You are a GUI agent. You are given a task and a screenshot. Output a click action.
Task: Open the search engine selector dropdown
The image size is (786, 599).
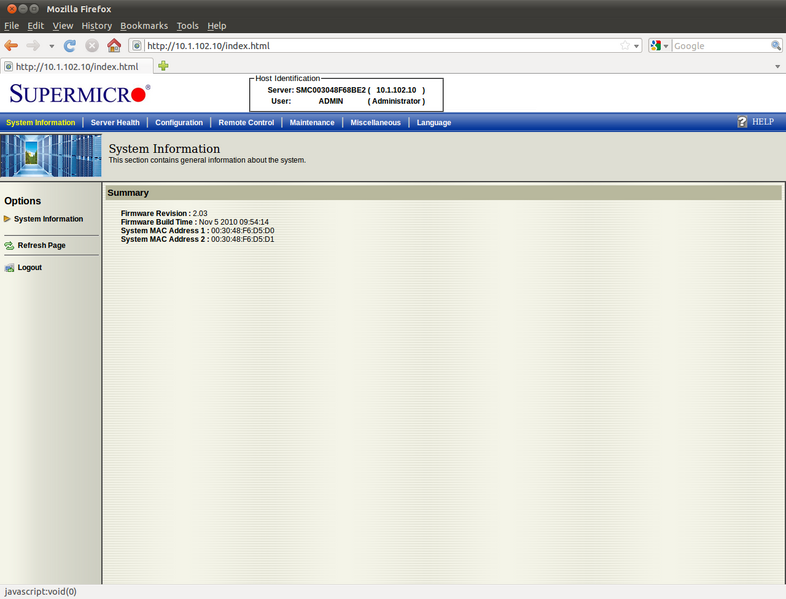(x=660, y=46)
